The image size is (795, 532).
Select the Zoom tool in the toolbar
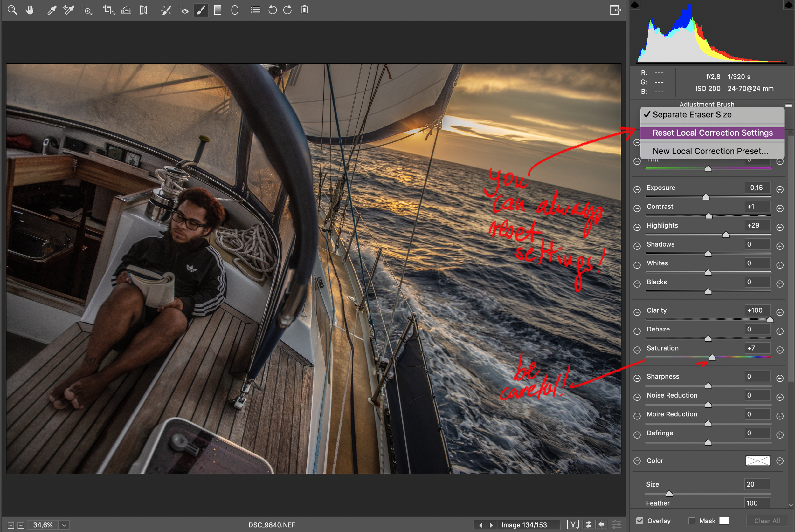pyautogui.click(x=12, y=10)
